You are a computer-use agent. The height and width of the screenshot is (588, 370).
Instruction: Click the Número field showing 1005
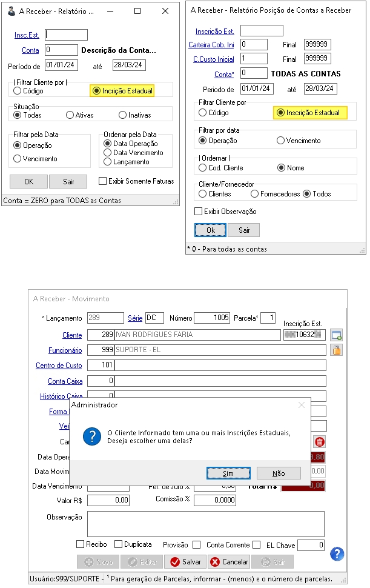212,318
